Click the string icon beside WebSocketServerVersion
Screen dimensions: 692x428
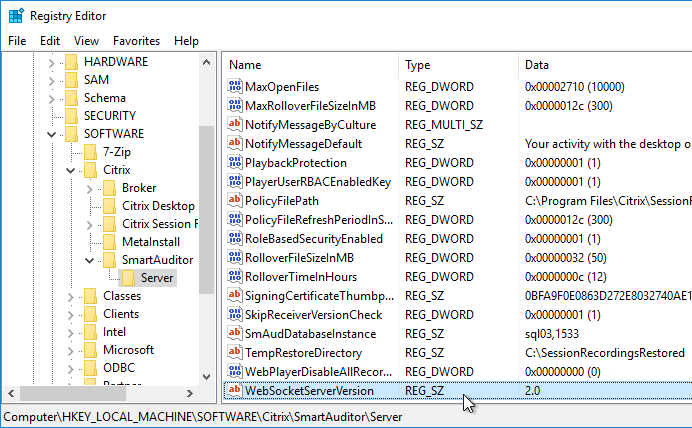tap(235, 390)
